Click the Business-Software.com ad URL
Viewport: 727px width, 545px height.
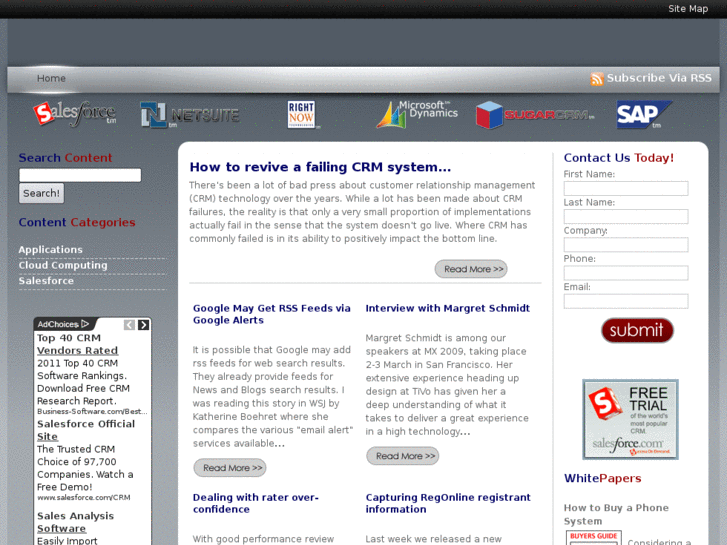click(92, 411)
